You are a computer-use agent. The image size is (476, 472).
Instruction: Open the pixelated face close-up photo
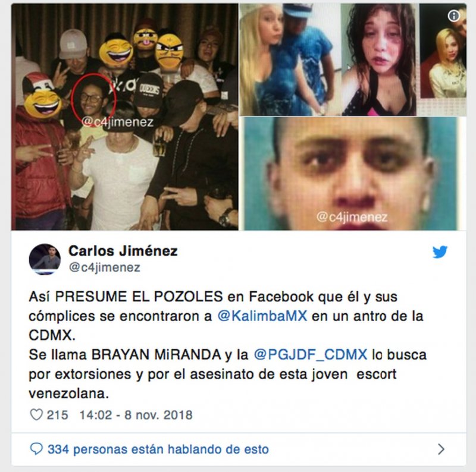tap(353, 174)
